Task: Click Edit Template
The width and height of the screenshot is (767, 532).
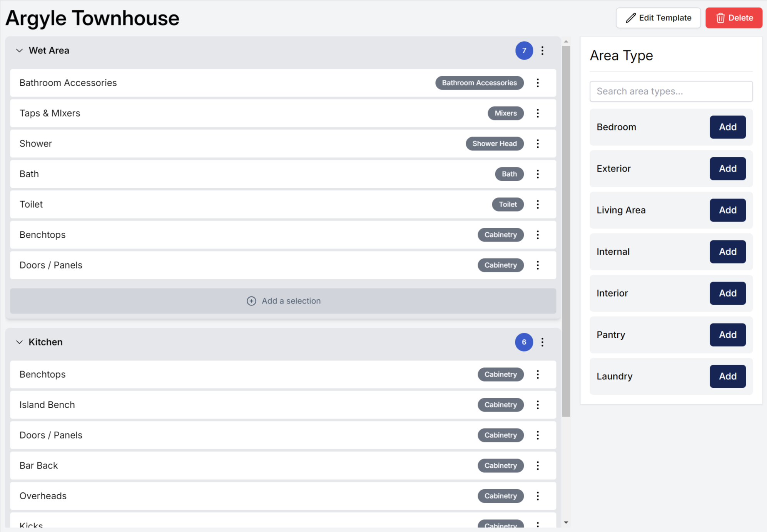Action: 658,18
